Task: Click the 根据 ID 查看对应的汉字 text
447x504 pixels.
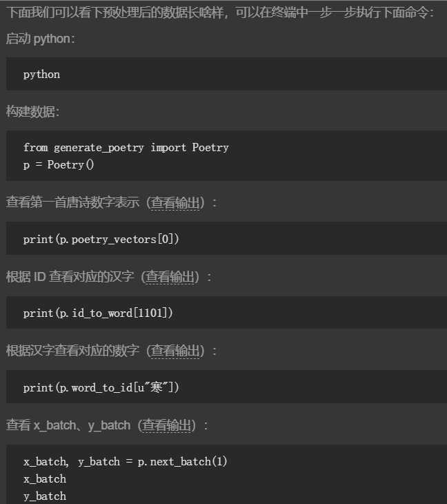Action: [x=70, y=277]
